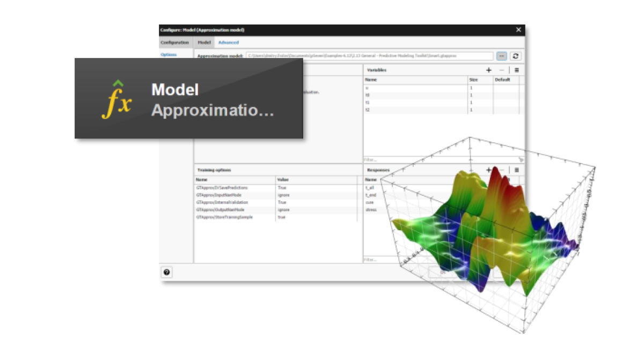The width and height of the screenshot is (644, 337).
Task: Close the Configure Model dialog
Action: click(x=518, y=30)
